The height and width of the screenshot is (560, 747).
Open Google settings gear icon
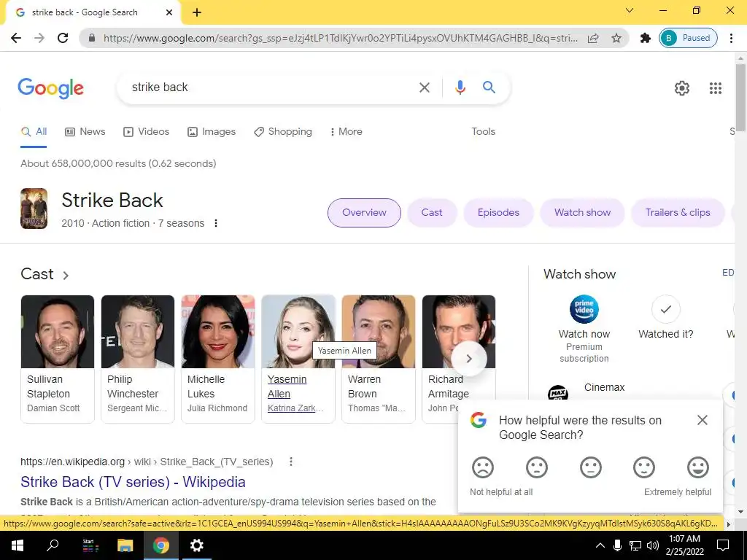point(682,88)
